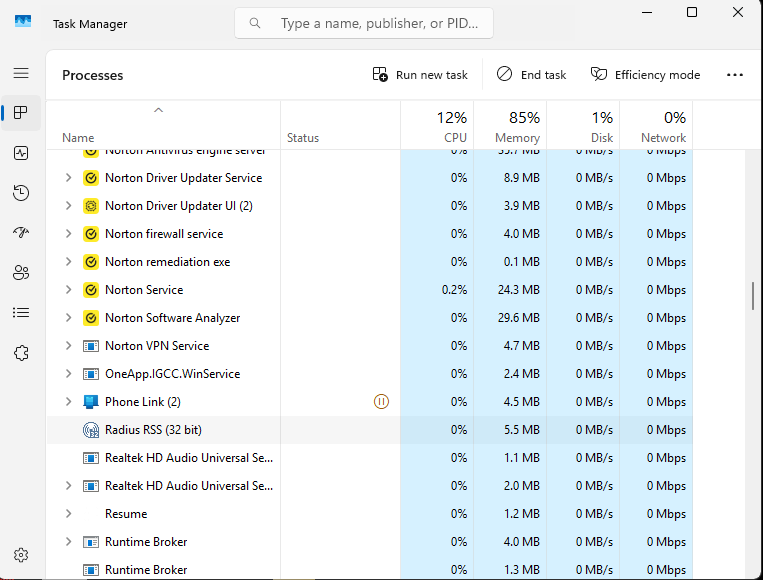This screenshot has height=580, width=763.
Task: Click the Norton Service 24.3 MB memory value
Action: (x=519, y=290)
